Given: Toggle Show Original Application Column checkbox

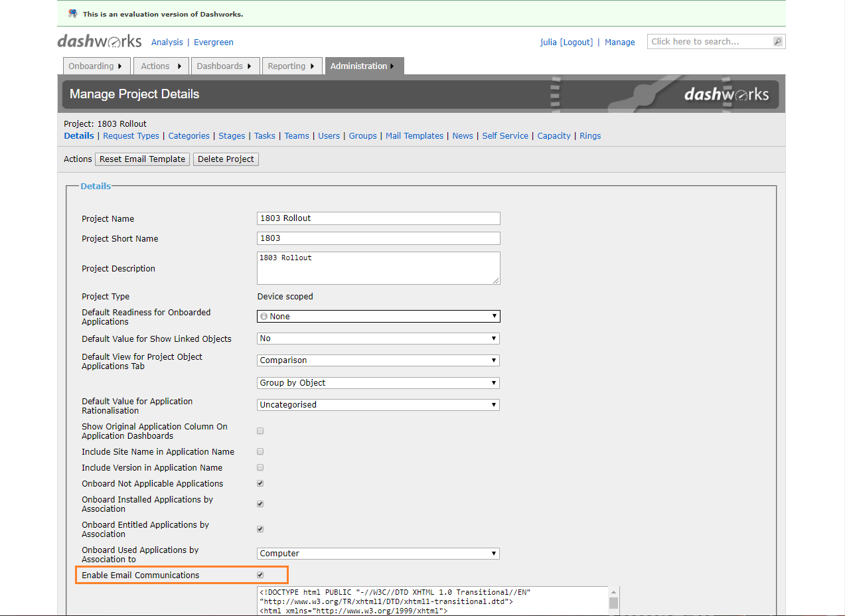Looking at the screenshot, I should (260, 431).
